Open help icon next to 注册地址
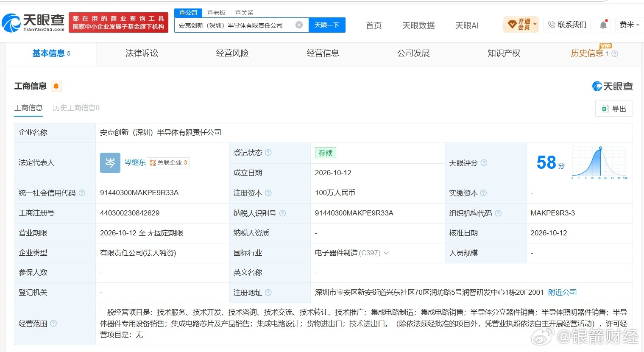The height and width of the screenshot is (352, 644). 268,293
